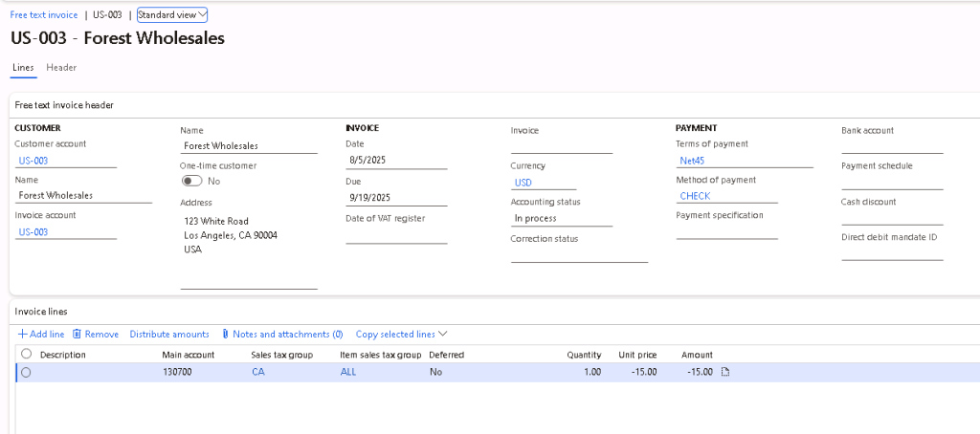Click the Add line plus icon
The height and width of the screenshot is (434, 980).
(x=23, y=335)
